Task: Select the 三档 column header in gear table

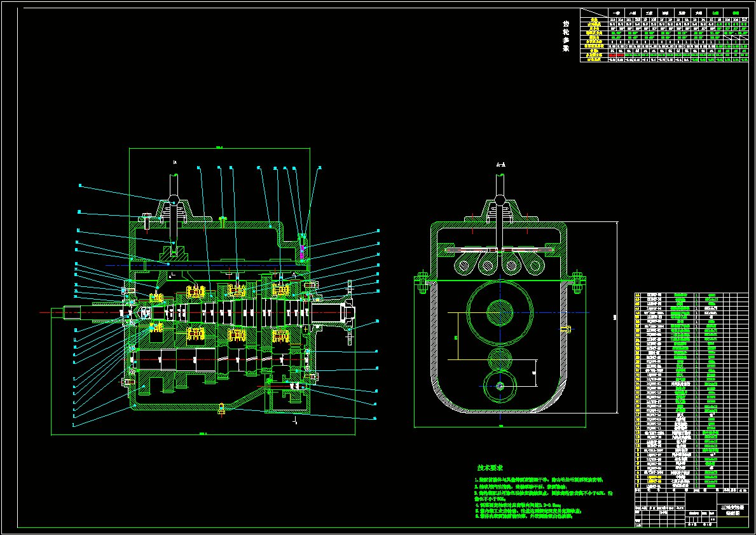Action: coord(649,13)
